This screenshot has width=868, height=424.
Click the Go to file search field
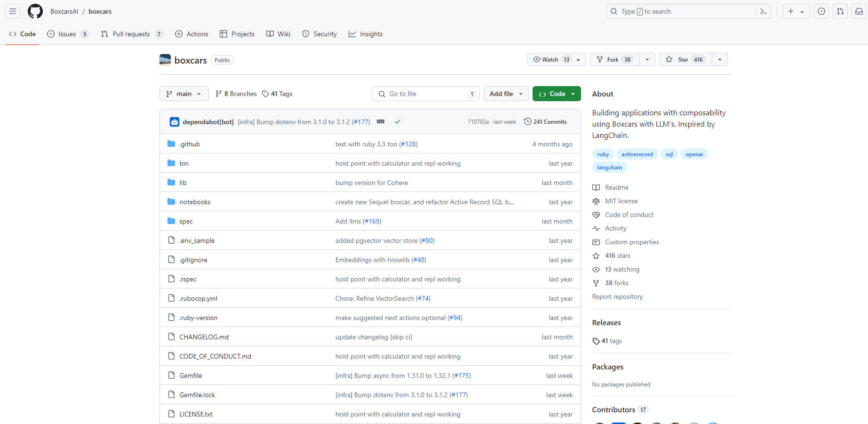[x=426, y=94]
